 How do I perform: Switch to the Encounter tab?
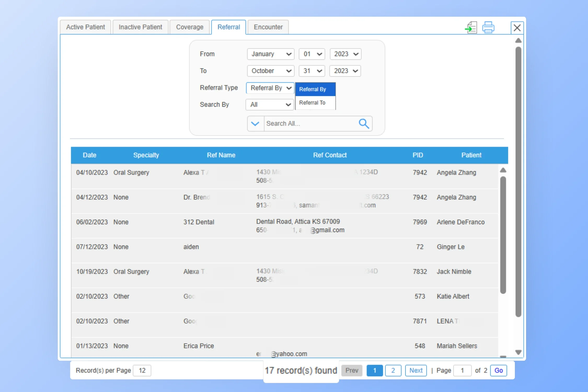tap(268, 27)
